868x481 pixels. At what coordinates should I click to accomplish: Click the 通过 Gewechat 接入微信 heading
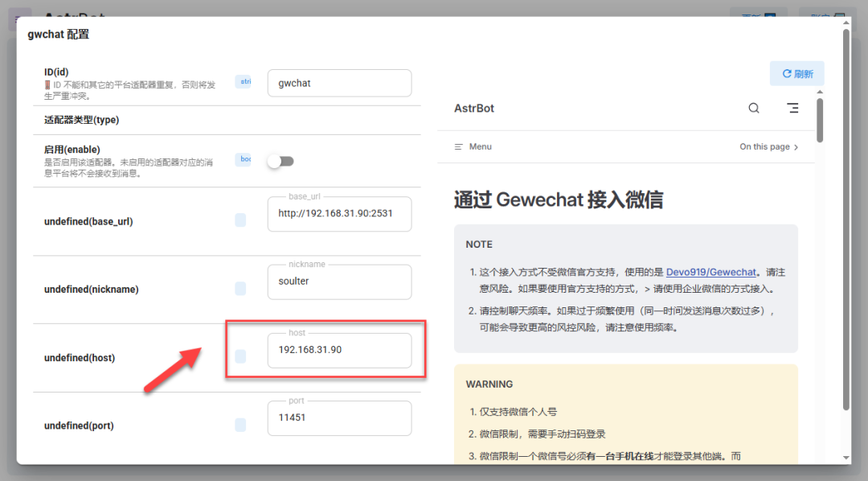[559, 199]
